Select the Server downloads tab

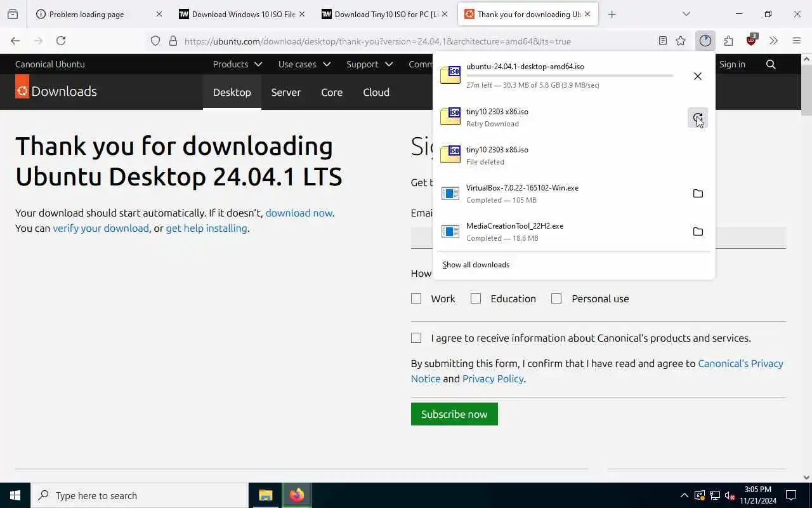(286, 92)
